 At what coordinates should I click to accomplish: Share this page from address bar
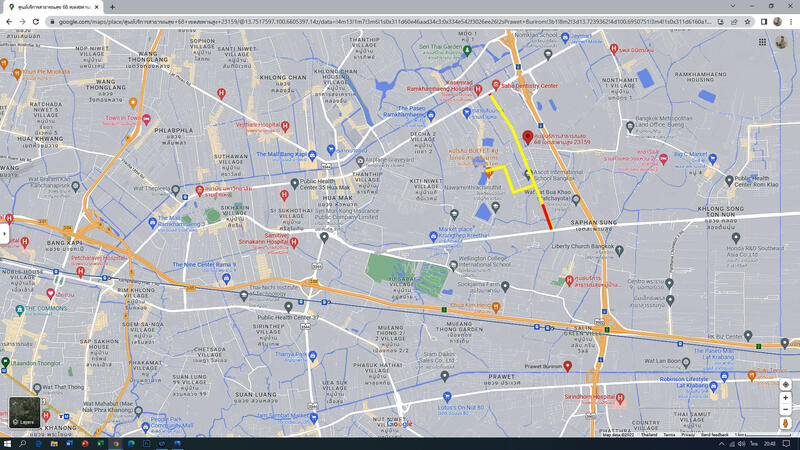733,21
